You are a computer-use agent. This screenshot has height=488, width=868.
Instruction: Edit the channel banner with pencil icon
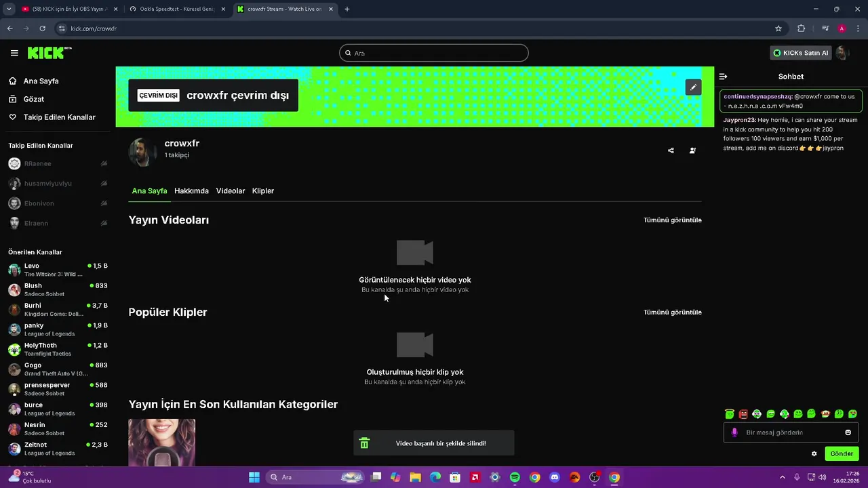693,87
